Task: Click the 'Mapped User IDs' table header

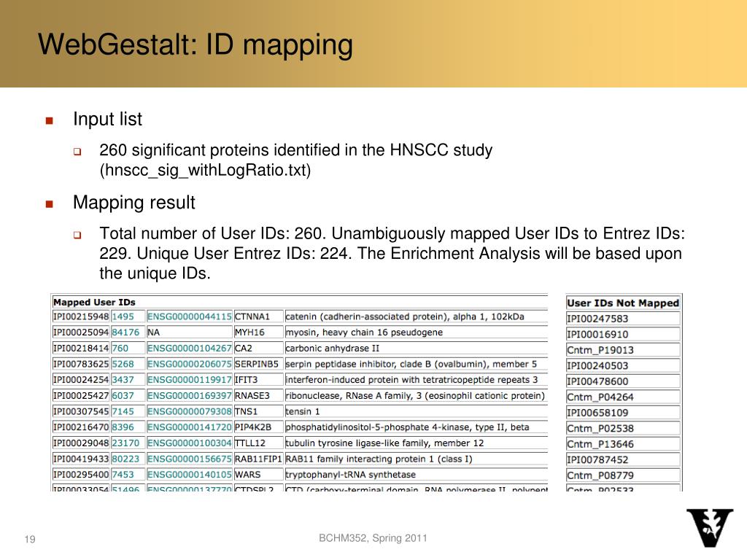Action: click(94, 303)
